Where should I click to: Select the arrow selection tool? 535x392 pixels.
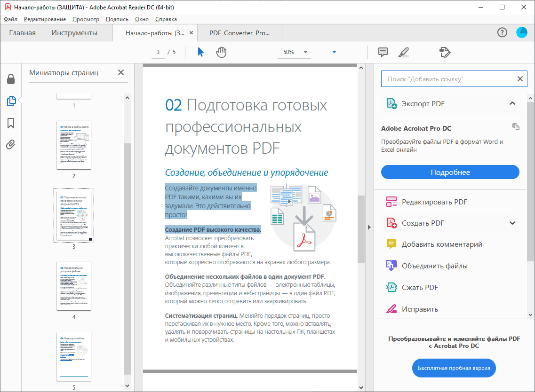click(201, 52)
